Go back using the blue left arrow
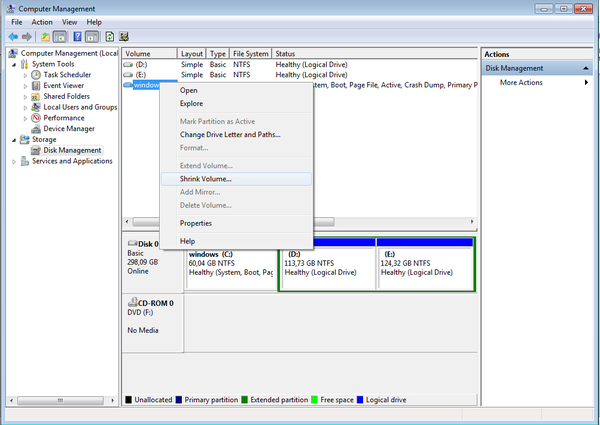This screenshot has width=600, height=425. click(x=13, y=37)
